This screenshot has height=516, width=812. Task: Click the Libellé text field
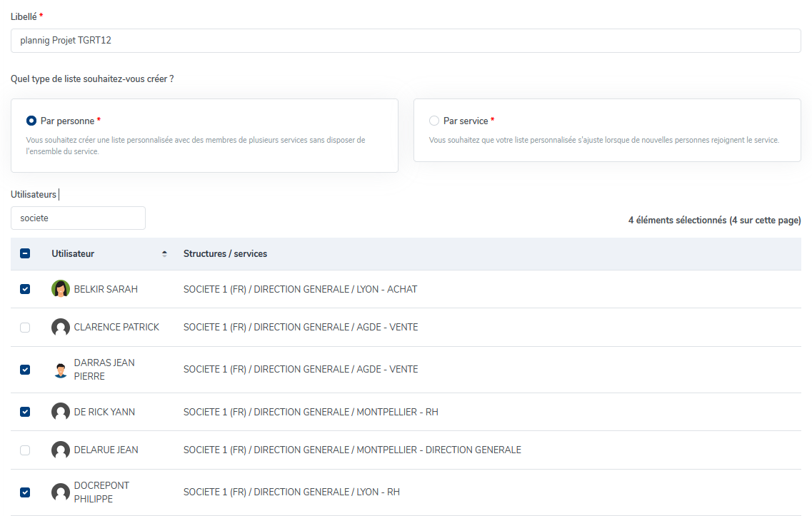pos(406,41)
